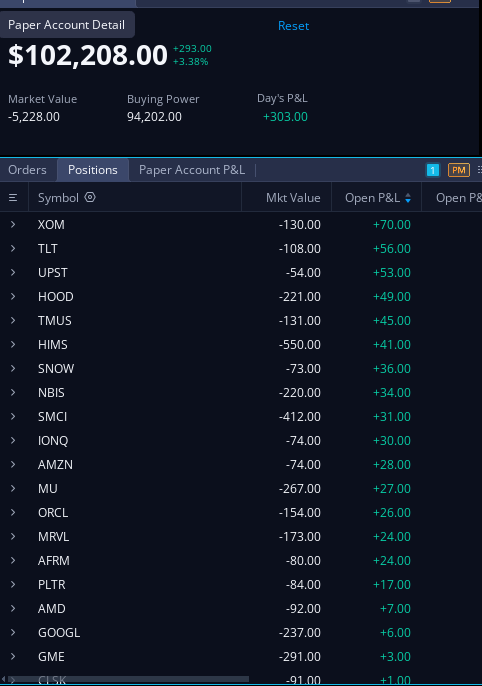482x686 pixels.
Task: Select the GME symbol text
Action: 51,657
